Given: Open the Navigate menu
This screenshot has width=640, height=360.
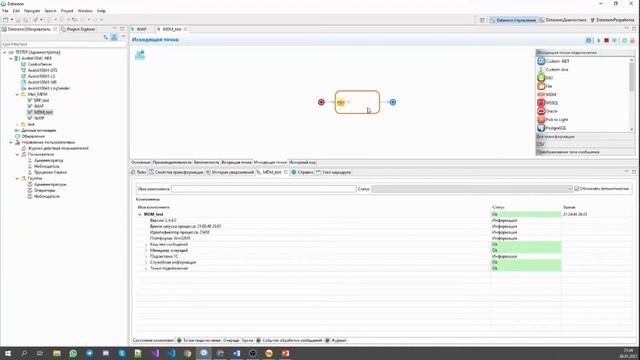Looking at the screenshot, I should pyautogui.click(x=32, y=11).
